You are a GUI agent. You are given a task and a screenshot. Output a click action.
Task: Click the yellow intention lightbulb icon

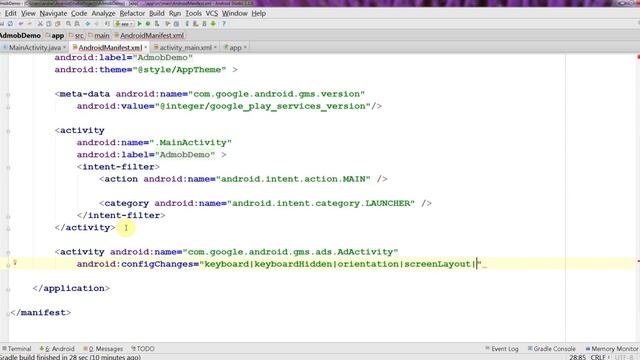(x=15, y=263)
